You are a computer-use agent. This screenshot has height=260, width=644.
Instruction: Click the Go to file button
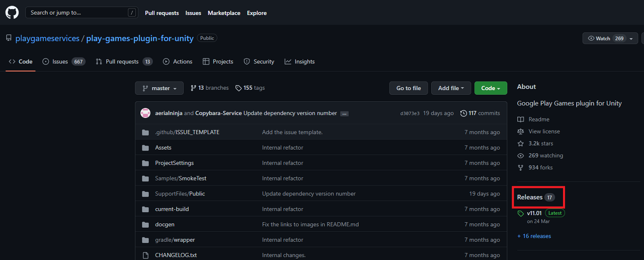409,88
